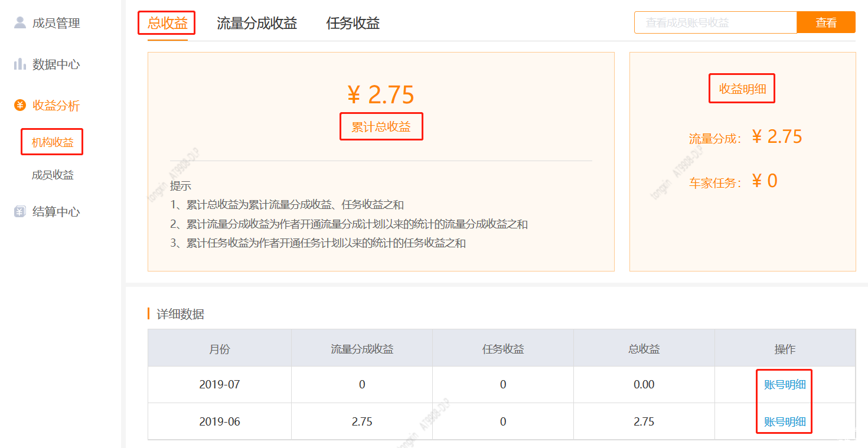
Task: Switch to the 总收益 tab
Action: coord(168,24)
